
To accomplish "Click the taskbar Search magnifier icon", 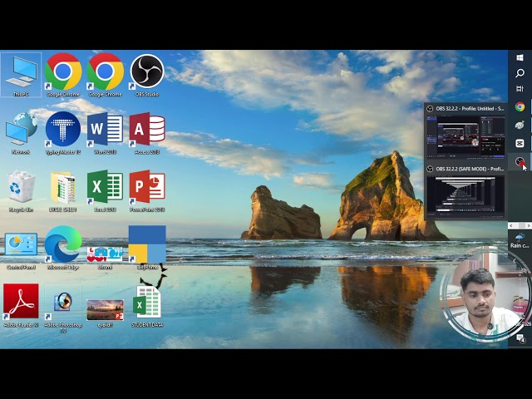I will (x=520, y=73).
